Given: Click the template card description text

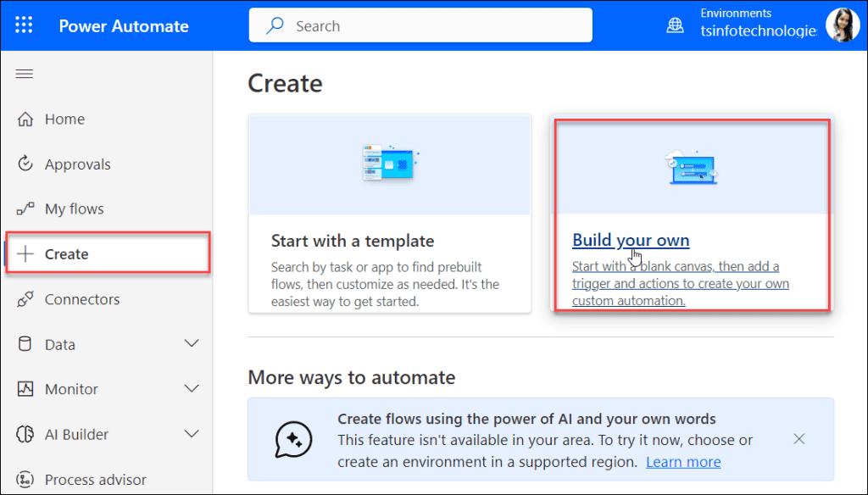Looking at the screenshot, I should pos(386,284).
